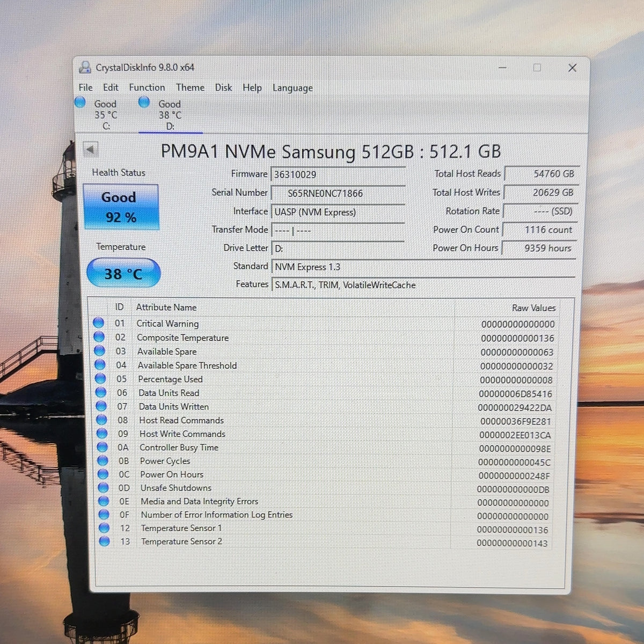Click the Good 92 % health status button
This screenshot has width=644, height=644.
pos(121,207)
